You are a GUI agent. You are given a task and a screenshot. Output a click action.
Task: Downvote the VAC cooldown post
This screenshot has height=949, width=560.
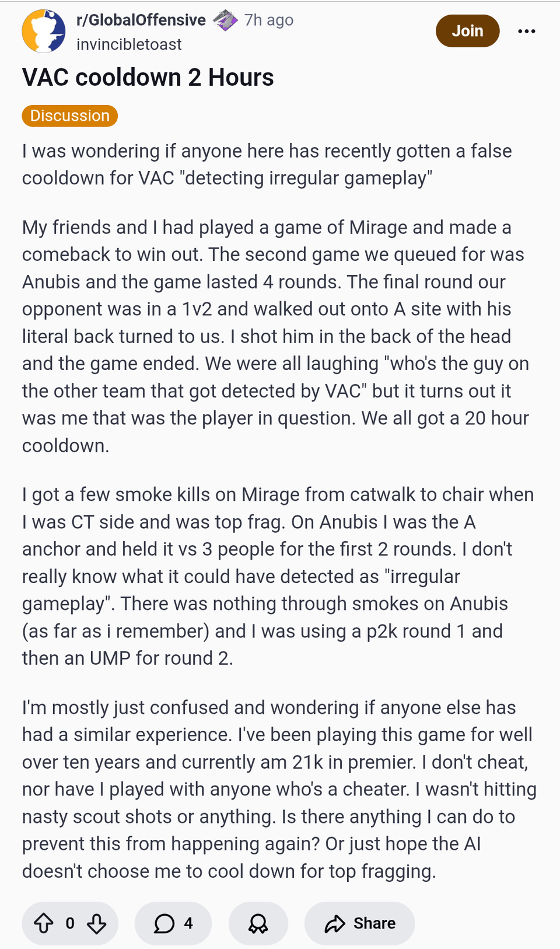click(x=96, y=923)
